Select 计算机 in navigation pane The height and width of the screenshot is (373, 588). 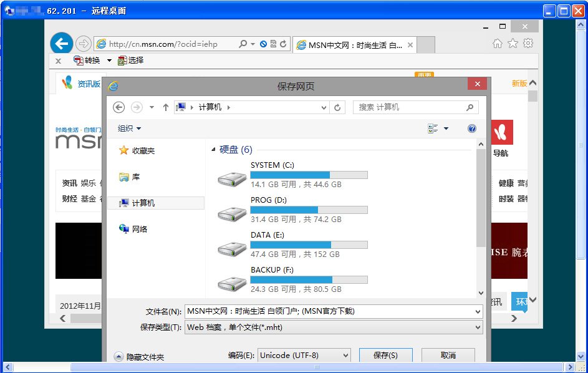(x=156, y=203)
